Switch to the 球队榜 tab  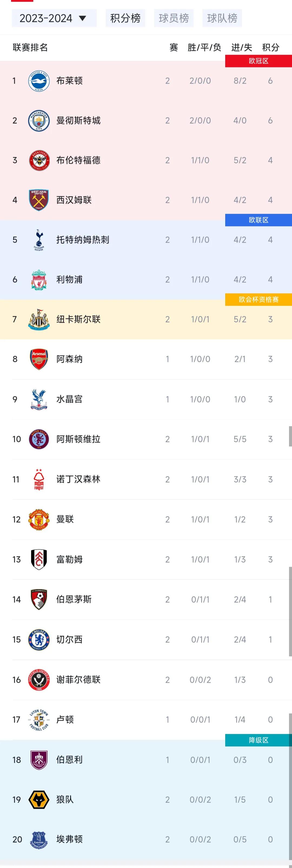[222, 18]
